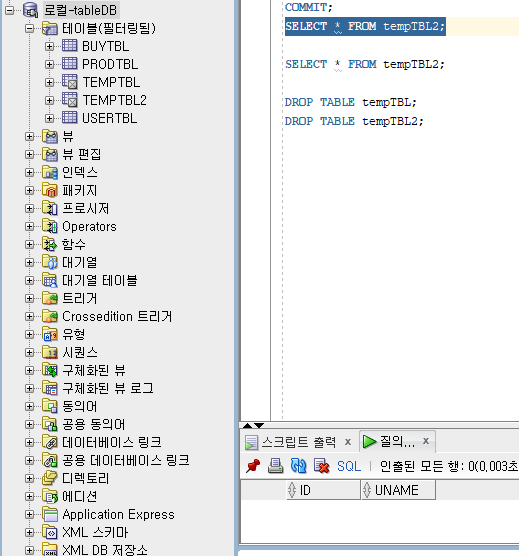Select the 에디션 tree item
Screen dimensions: 519x556
(79, 496)
